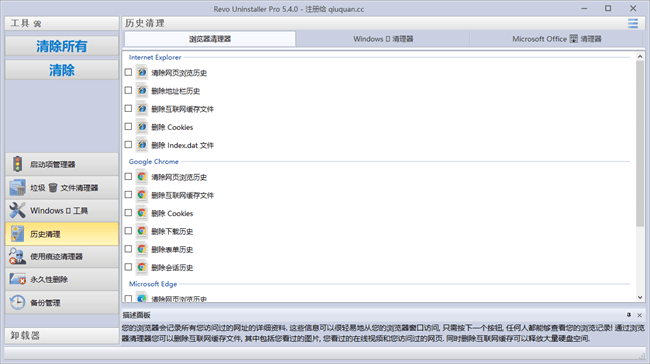Viewport: 650px width, 364px height.
Task: Click the 垃圾文件清理器 icon
Action: pyautogui.click(x=17, y=187)
